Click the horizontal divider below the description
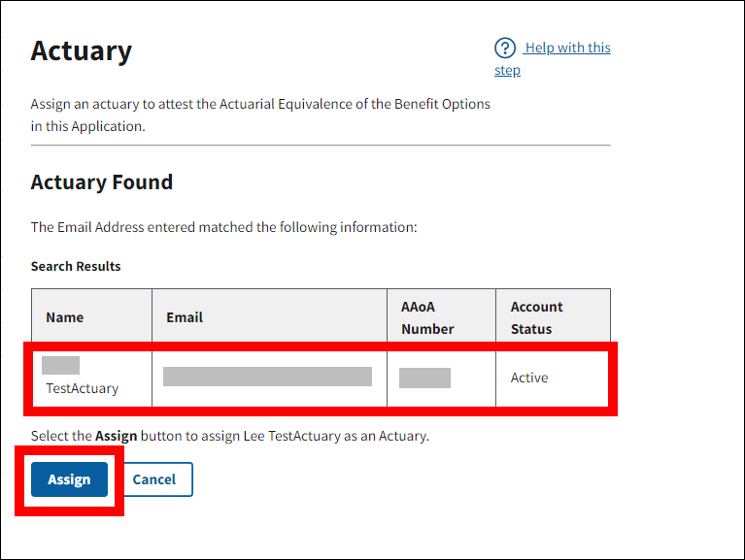This screenshot has width=745, height=560. [321, 146]
